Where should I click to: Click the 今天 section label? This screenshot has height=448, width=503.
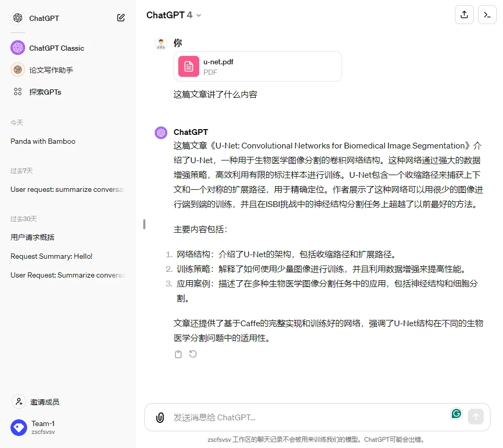(x=17, y=122)
